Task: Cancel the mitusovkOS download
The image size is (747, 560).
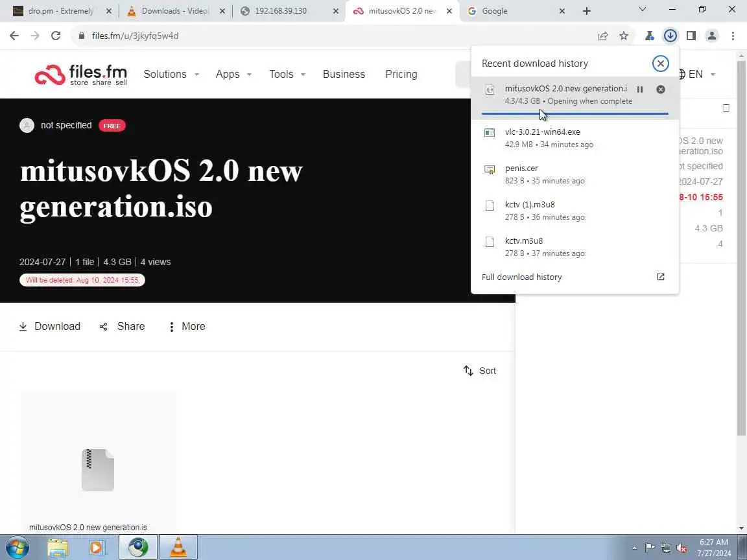Action: coord(660,89)
